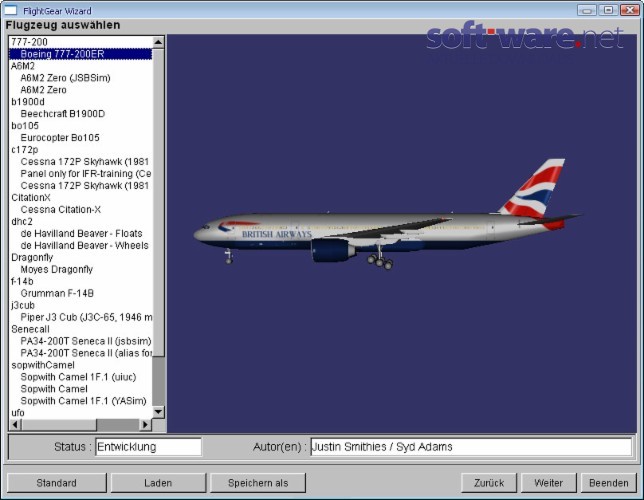Choose de Havilland Beaver - Floats
The image size is (644, 500).
(80, 233)
